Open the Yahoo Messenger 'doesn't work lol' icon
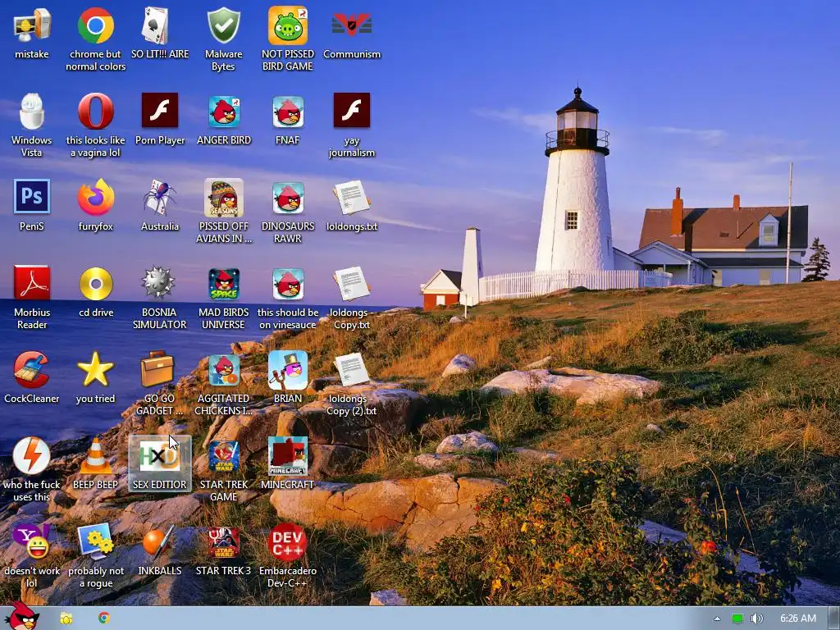The width and height of the screenshot is (840, 630). point(32,541)
